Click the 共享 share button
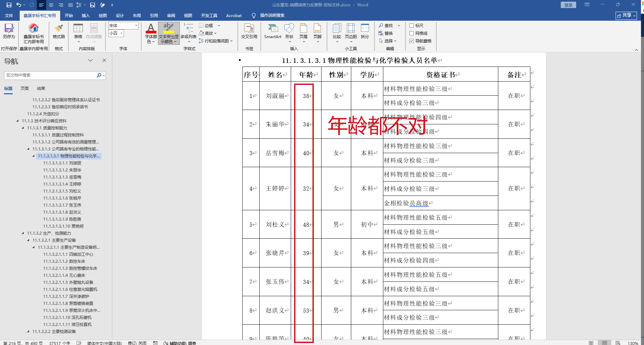Image resolution: width=644 pixels, height=345 pixels. pos(626,15)
